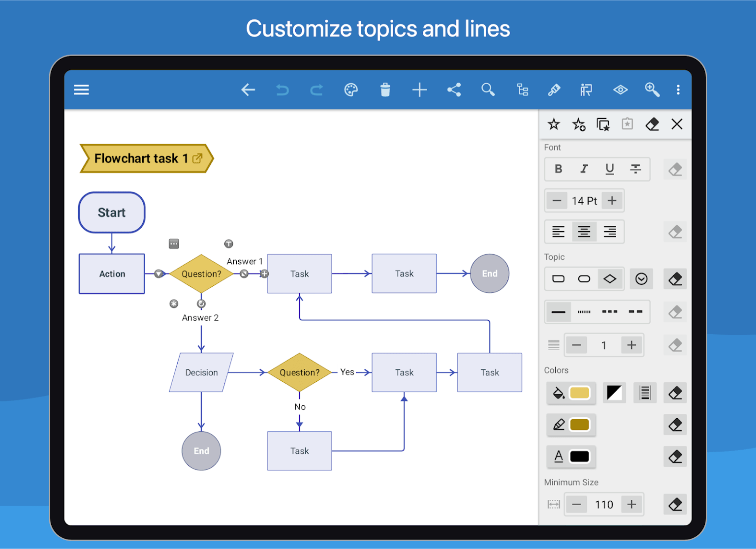
Task: Decrease font size from 14 Pt
Action: (557, 201)
